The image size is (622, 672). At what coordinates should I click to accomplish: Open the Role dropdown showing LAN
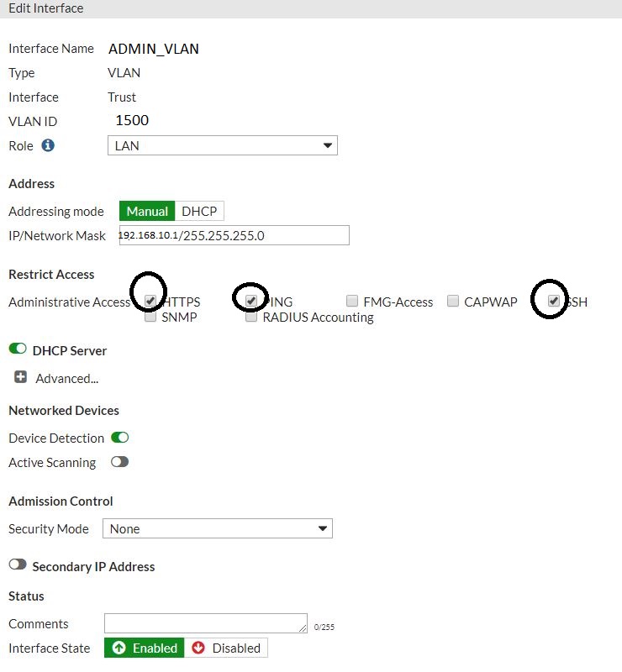[x=223, y=145]
